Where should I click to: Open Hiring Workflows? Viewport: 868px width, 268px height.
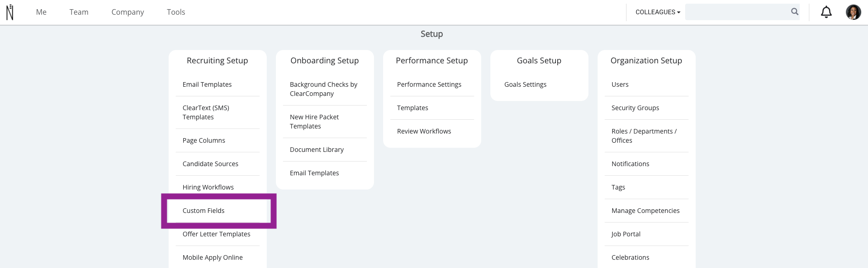pyautogui.click(x=208, y=187)
